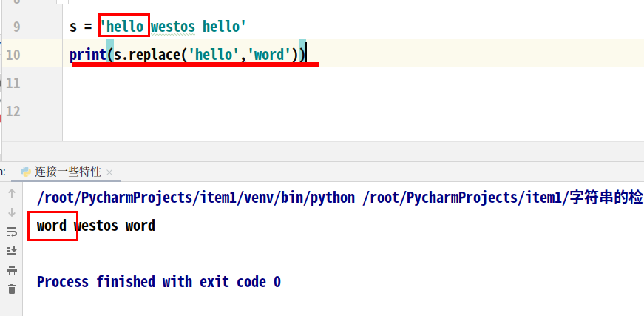This screenshot has width=644, height=316.
Task: Click the Python icon on the run tab
Action: (x=26, y=172)
